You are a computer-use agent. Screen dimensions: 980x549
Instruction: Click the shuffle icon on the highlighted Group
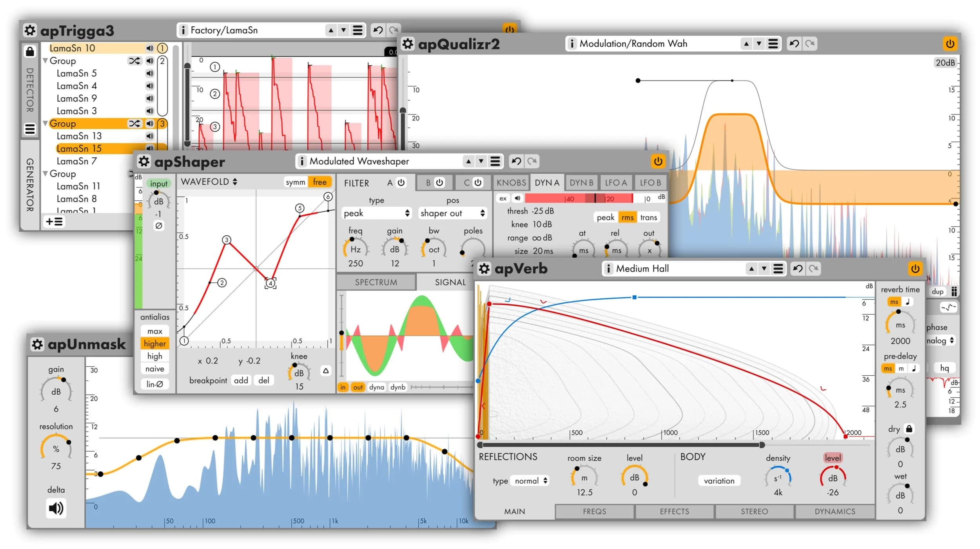pos(134,124)
